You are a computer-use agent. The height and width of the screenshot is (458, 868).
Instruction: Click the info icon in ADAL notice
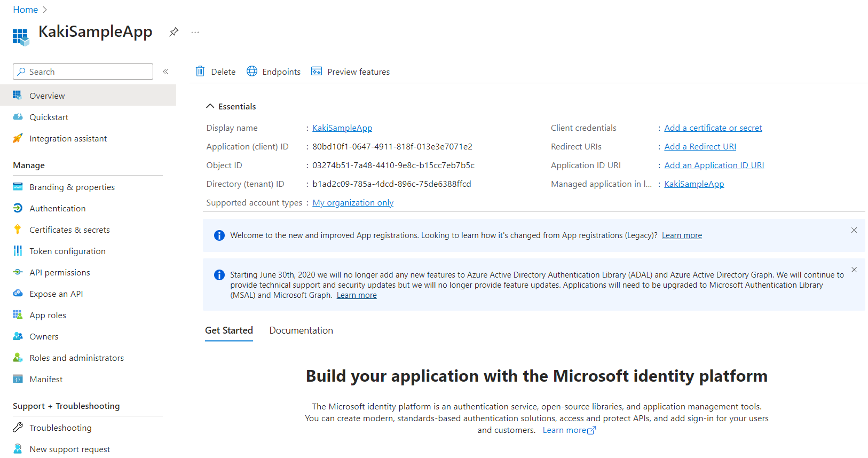(x=219, y=275)
